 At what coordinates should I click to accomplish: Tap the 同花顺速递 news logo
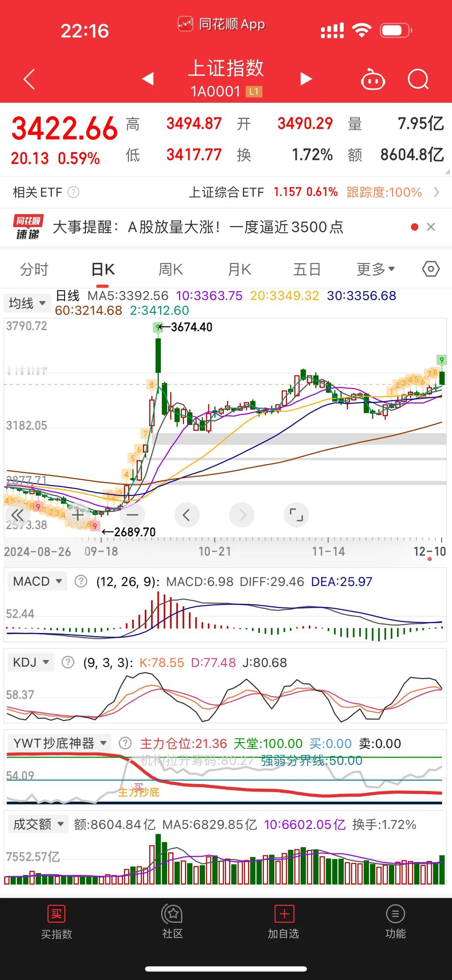[28, 227]
